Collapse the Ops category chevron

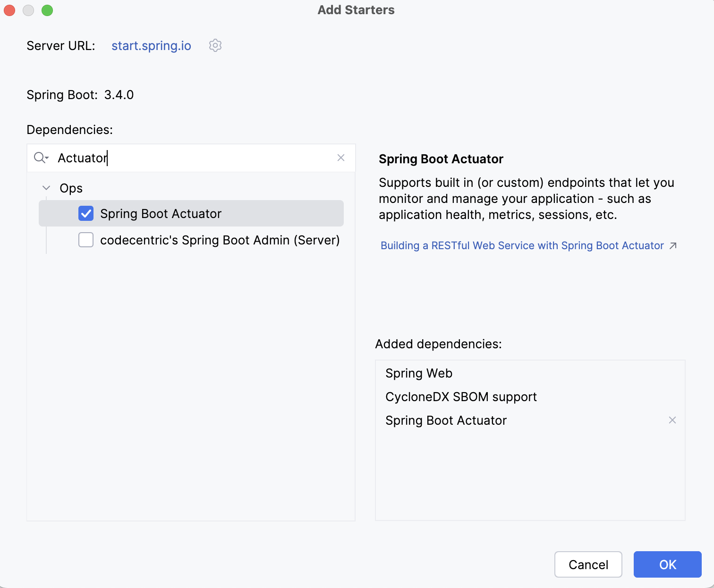coord(46,188)
